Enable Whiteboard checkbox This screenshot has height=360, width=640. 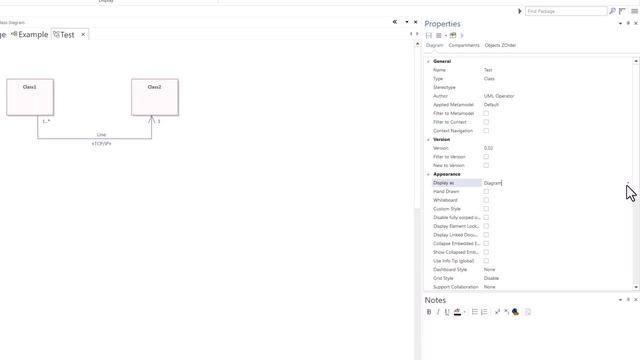(486, 200)
